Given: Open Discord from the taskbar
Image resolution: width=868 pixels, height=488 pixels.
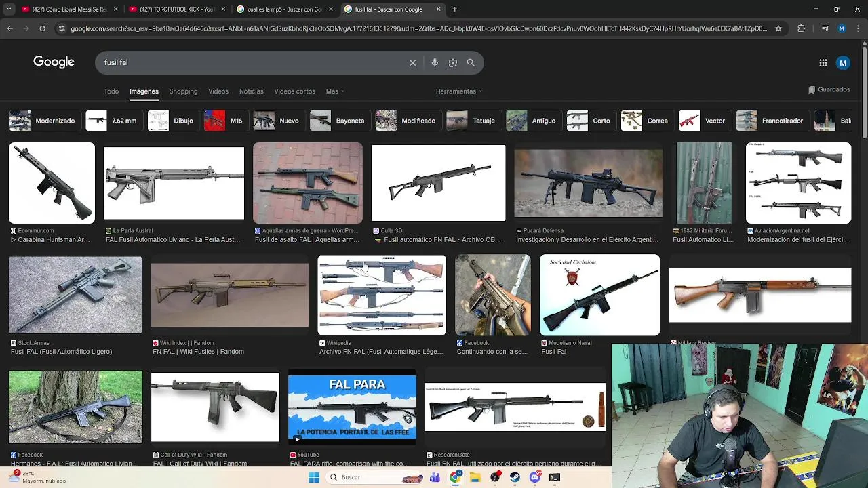Looking at the screenshot, I should coord(535,477).
